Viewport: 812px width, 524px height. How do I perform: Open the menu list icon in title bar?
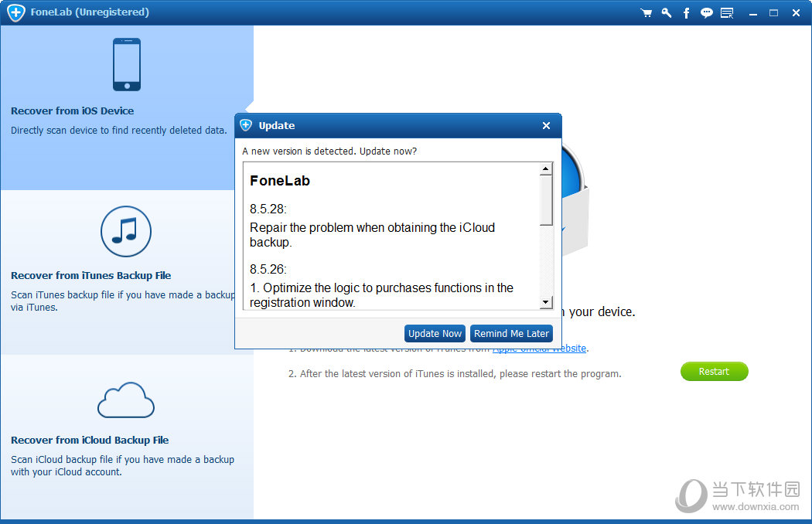click(x=727, y=13)
